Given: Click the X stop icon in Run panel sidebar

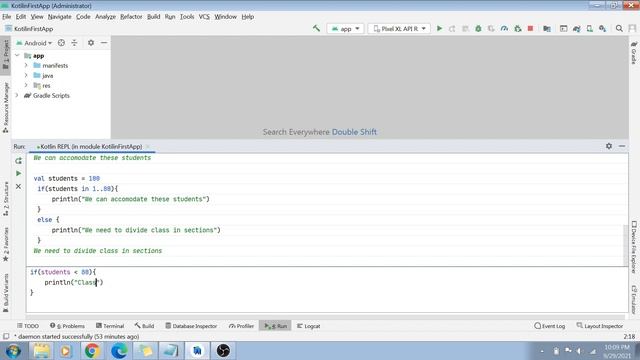Looking at the screenshot, I should point(18,187).
